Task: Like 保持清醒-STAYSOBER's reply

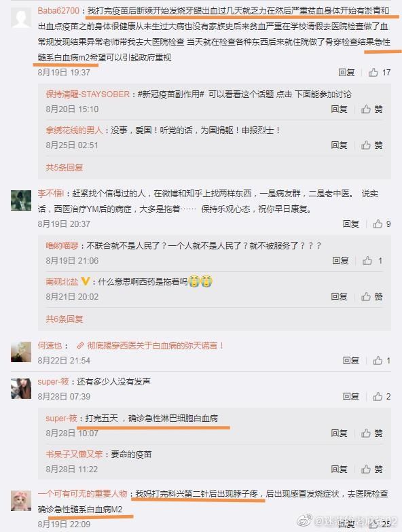Action: click(x=372, y=109)
